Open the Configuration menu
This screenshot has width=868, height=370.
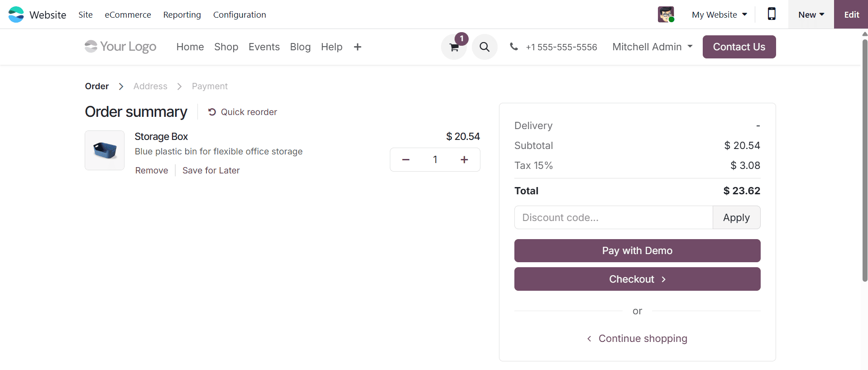tap(240, 14)
